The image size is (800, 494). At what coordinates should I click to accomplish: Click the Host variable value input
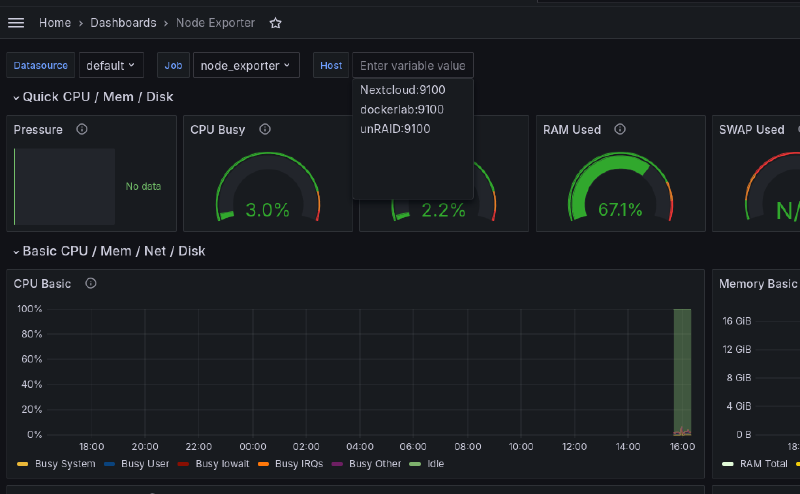point(412,65)
